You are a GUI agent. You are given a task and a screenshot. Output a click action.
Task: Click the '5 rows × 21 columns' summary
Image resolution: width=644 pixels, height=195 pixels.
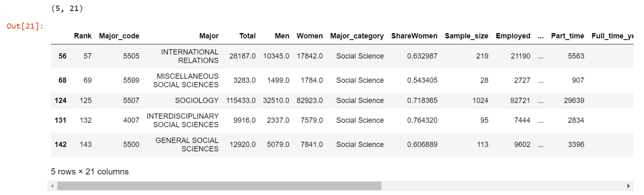coord(90,172)
